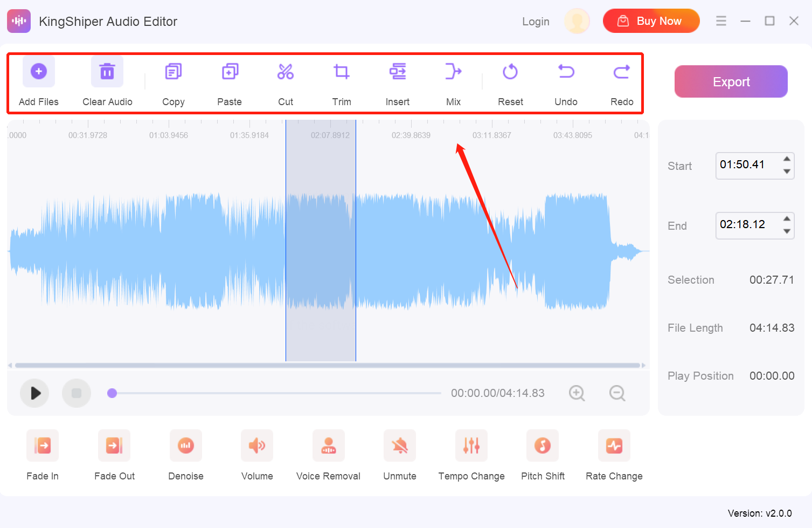Select the Cut scissors tool
812x528 pixels.
(x=285, y=72)
